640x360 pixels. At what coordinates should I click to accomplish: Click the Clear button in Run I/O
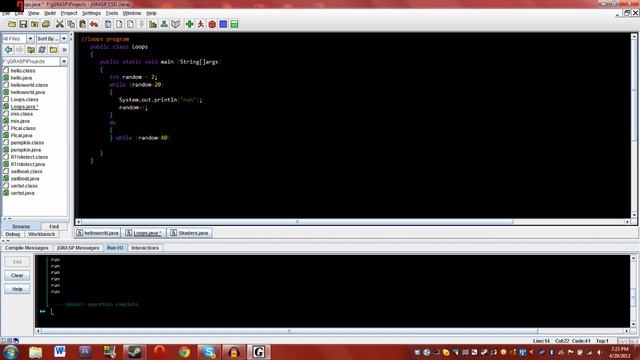pyautogui.click(x=17, y=276)
